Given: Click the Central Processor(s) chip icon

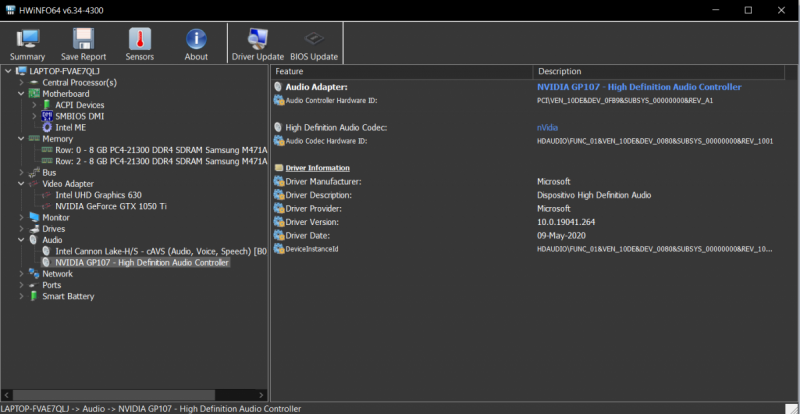Looking at the screenshot, I should pos(34,82).
